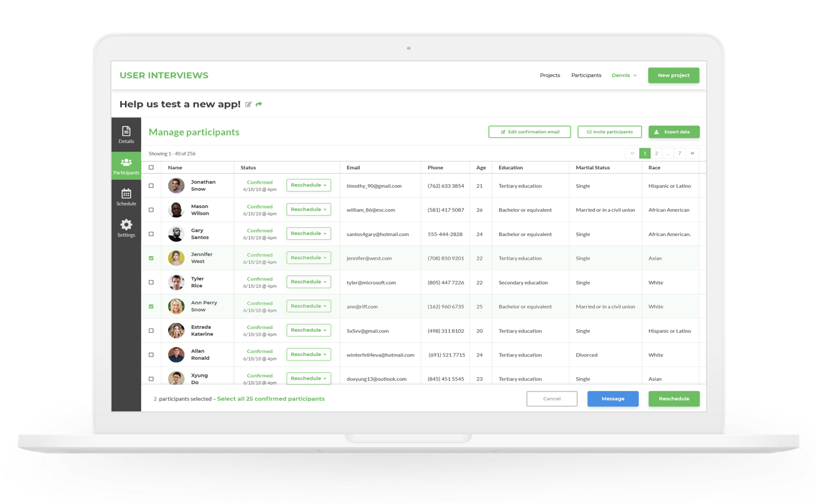
Task: Select all rows with the header checkbox
Action: click(x=151, y=167)
